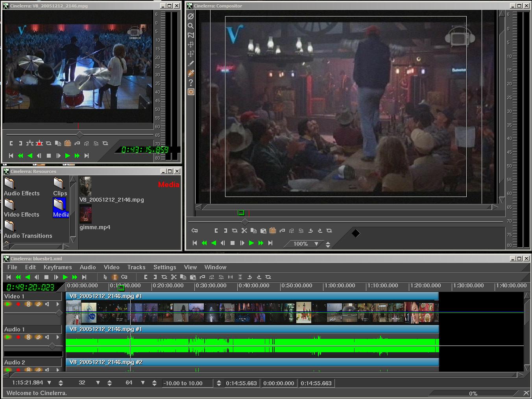This screenshot has height=399, width=532.
Task: Play forward in the Compositor window
Action: (x=251, y=243)
